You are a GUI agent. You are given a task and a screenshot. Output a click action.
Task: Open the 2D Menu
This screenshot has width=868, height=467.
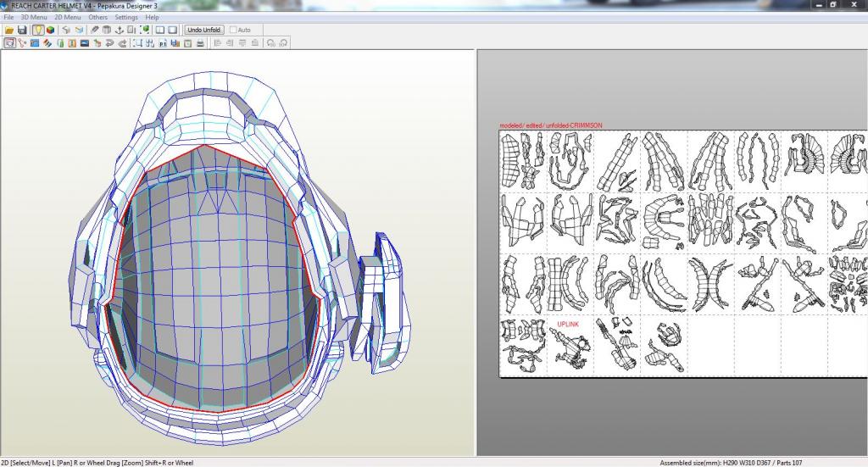click(68, 17)
